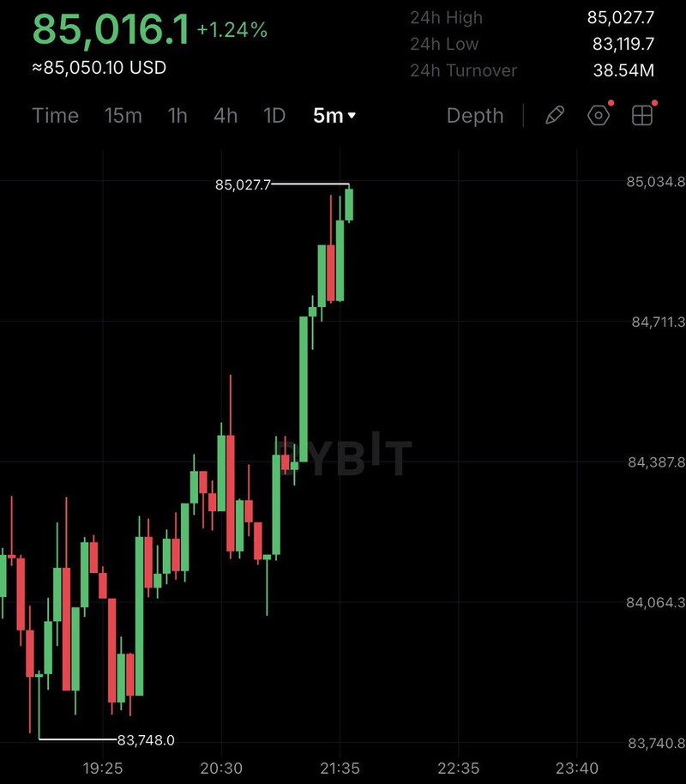
Task: Select the 15m timeframe tab
Action: 123,116
